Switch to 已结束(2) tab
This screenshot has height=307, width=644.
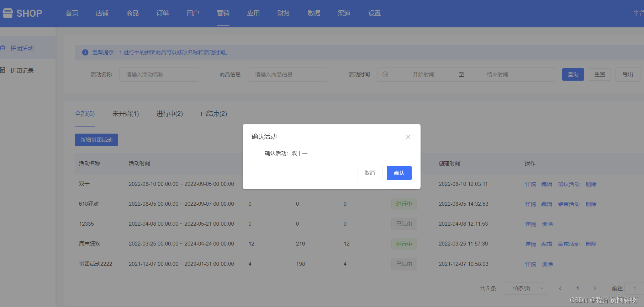214,114
